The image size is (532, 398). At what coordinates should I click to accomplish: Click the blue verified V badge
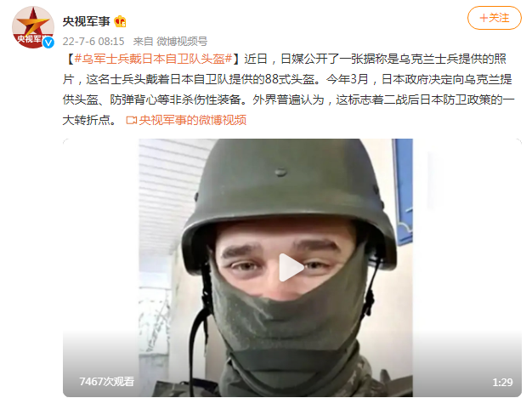coord(48,43)
